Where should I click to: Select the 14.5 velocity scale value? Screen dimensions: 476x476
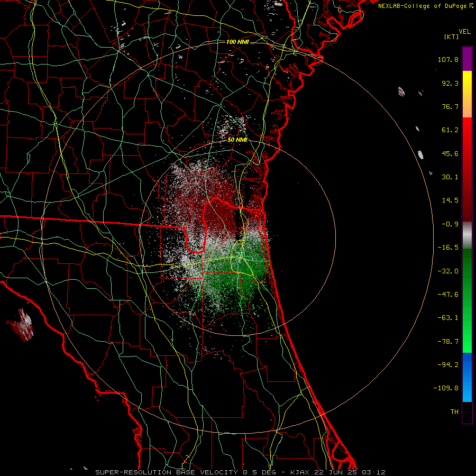pos(450,200)
